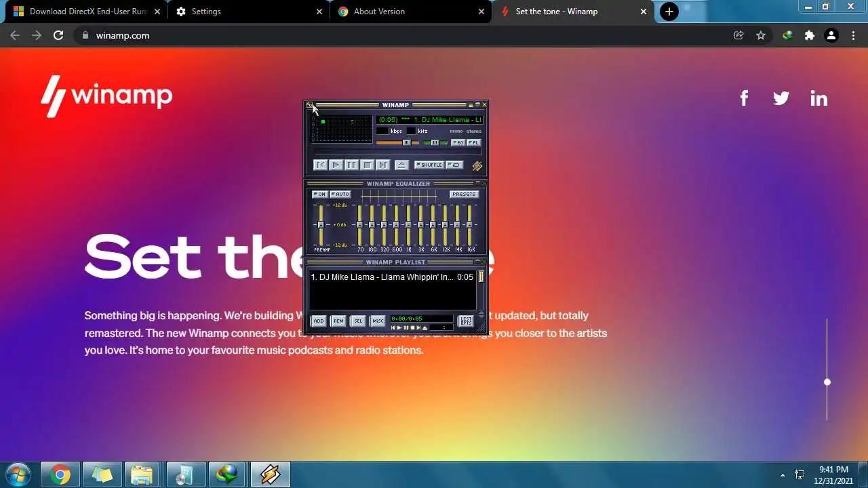Select the Set the tone - Winamp tab
868x488 pixels.
[573, 12]
